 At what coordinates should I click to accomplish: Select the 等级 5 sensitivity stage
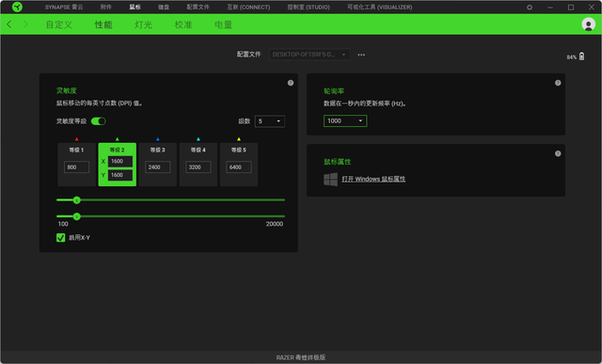pyautogui.click(x=239, y=165)
